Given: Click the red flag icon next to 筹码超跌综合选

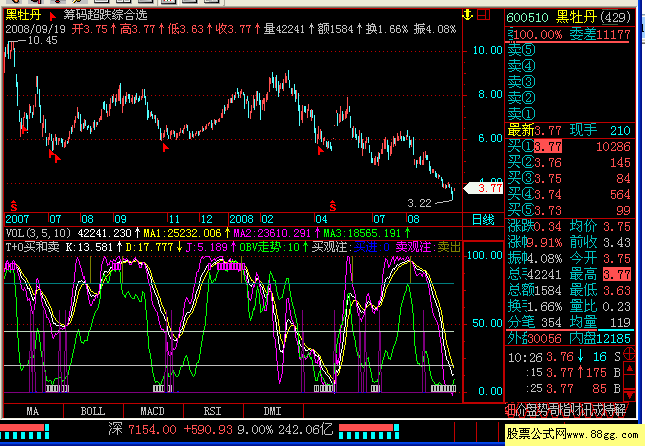Looking at the screenshot, I should (x=53, y=16).
